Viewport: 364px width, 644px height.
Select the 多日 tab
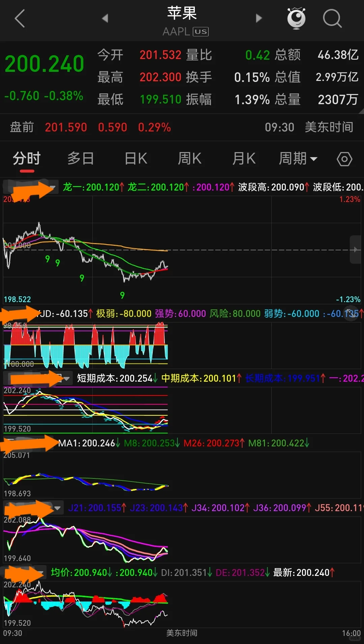coord(81,158)
